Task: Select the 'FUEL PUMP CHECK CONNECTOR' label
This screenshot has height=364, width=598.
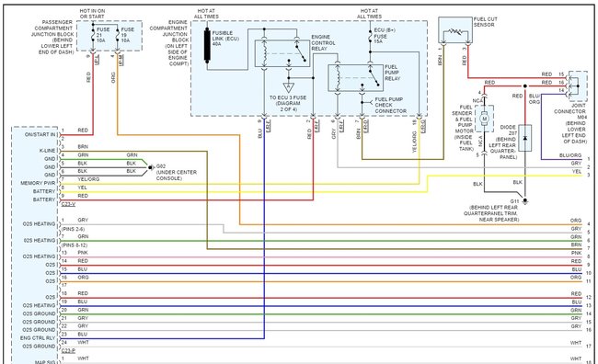Action: point(390,105)
